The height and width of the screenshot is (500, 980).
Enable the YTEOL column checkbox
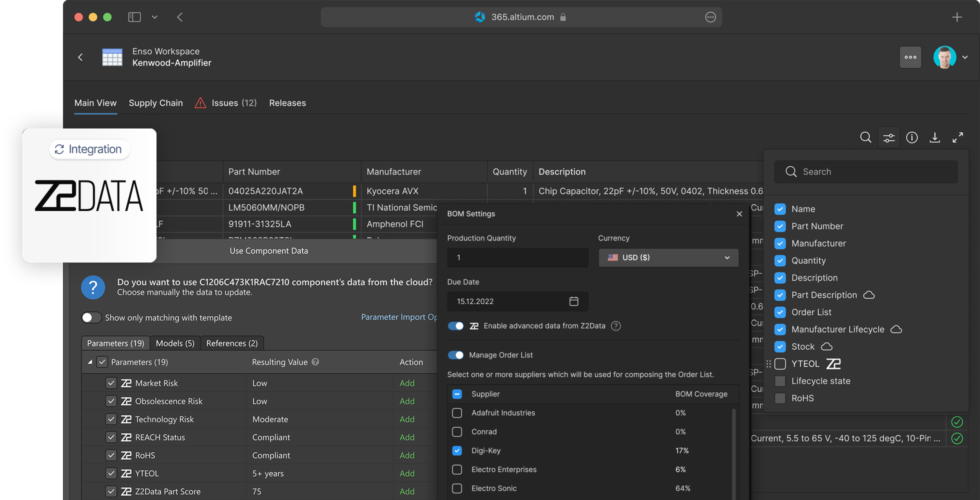pyautogui.click(x=780, y=364)
